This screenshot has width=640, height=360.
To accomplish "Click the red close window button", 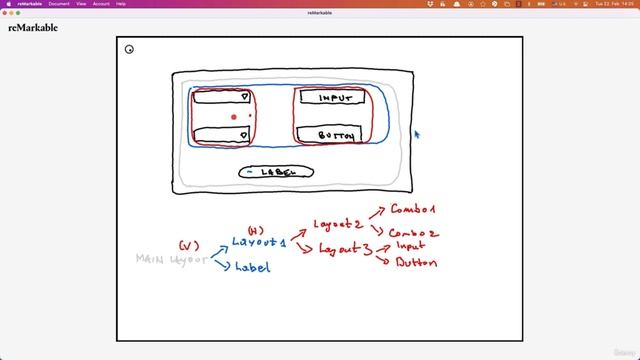I will [x=5, y=13].
